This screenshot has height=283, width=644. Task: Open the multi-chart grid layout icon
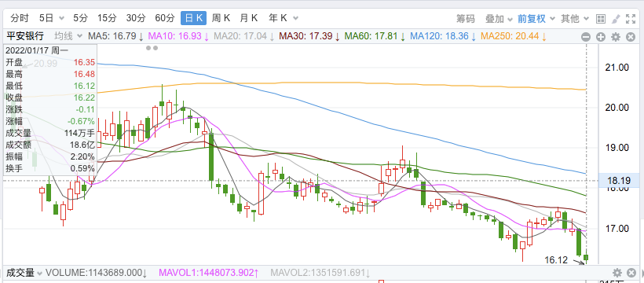[x=601, y=19]
